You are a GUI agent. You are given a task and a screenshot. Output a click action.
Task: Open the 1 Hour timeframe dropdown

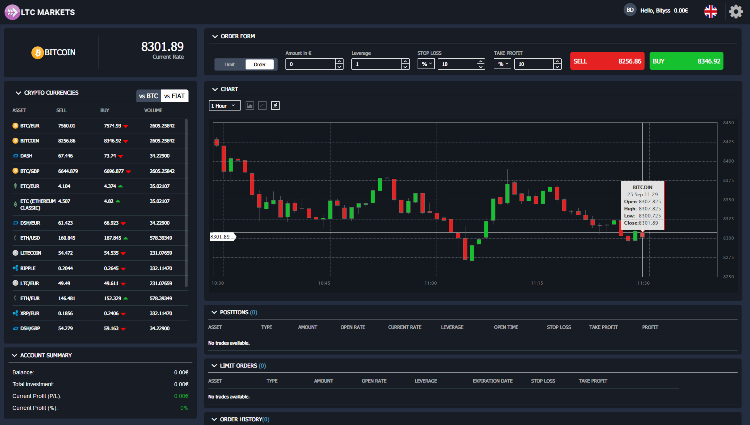(224, 106)
